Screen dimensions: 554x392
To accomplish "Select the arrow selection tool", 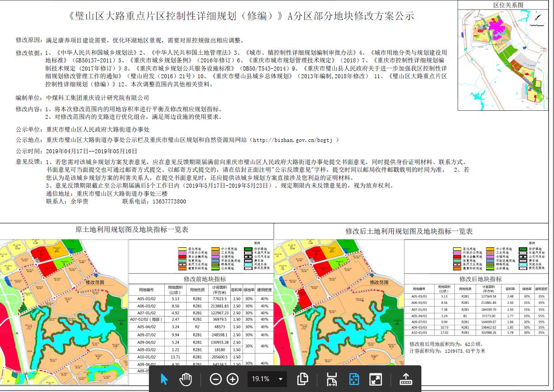I will [x=164, y=379].
